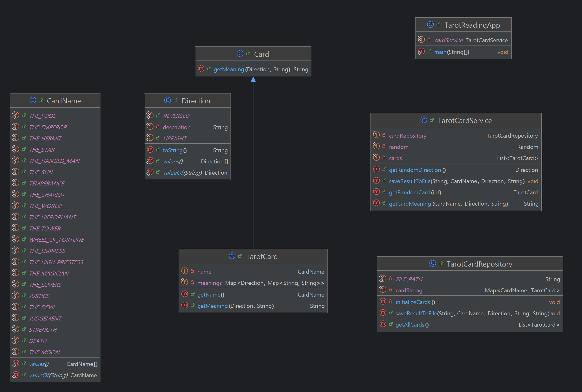
Task: Click the class icon of TarotCard header
Action: [x=232, y=256]
